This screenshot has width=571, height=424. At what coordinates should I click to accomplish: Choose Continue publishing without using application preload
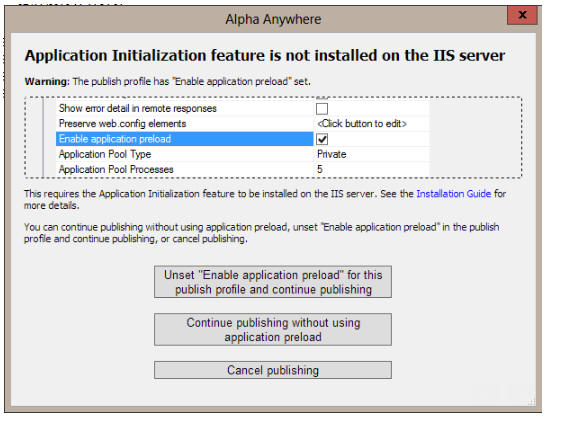(273, 330)
